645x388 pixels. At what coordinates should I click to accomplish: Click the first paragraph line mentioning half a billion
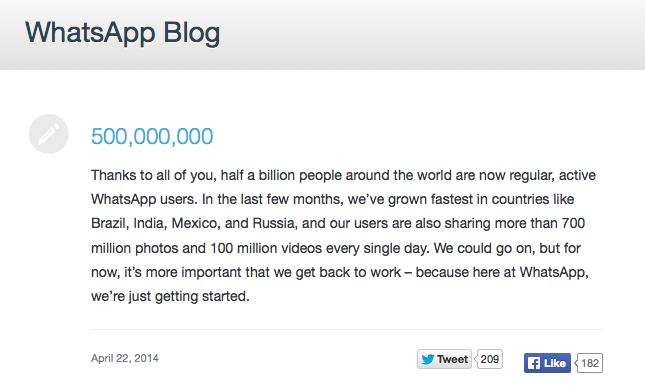[x=343, y=175]
